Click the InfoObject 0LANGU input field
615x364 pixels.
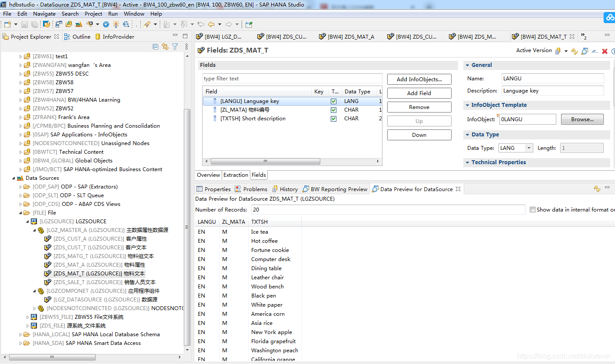click(x=528, y=119)
